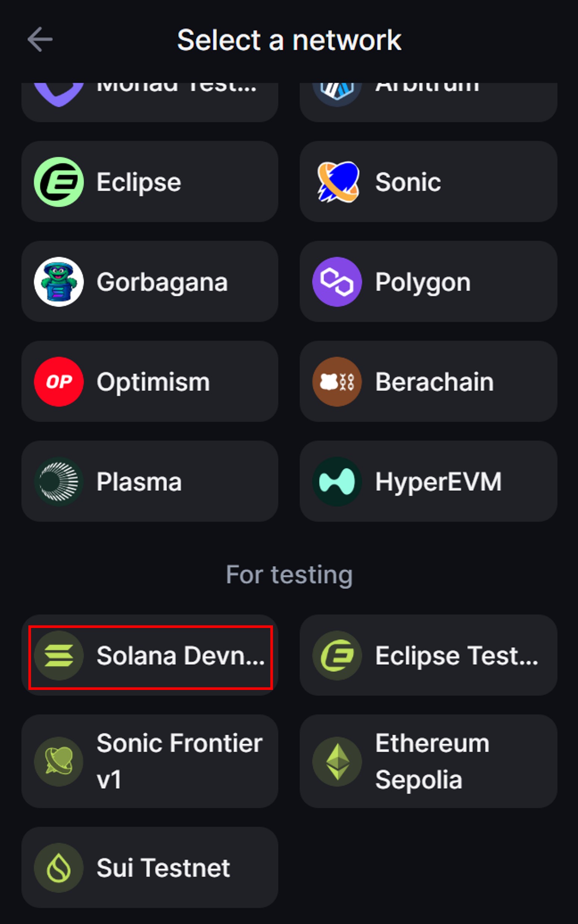Select Sonic Frontier v1 network
The width and height of the screenshot is (578, 924).
coord(150,761)
